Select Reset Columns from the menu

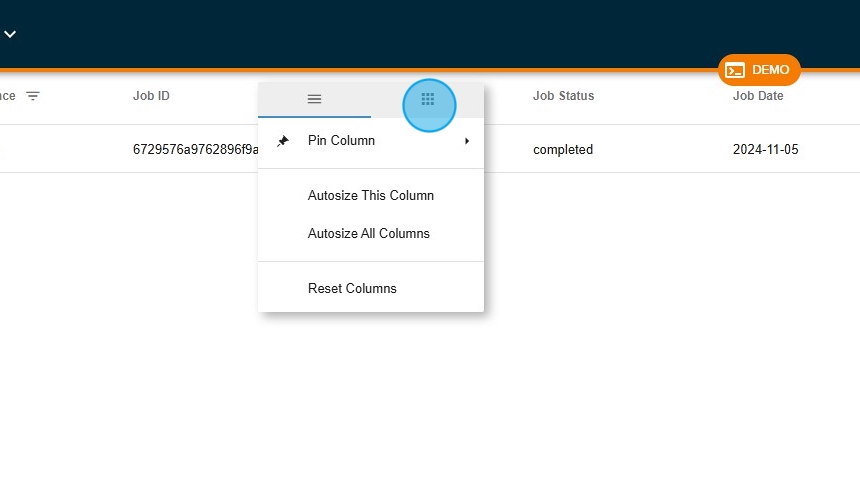pyautogui.click(x=352, y=289)
